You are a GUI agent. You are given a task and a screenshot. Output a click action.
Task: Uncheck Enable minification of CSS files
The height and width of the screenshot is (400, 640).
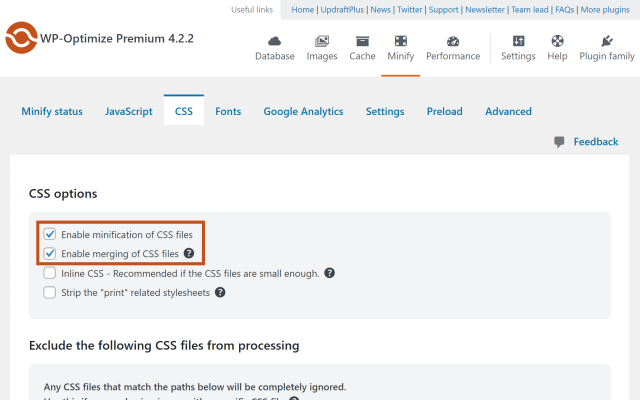pos(50,234)
